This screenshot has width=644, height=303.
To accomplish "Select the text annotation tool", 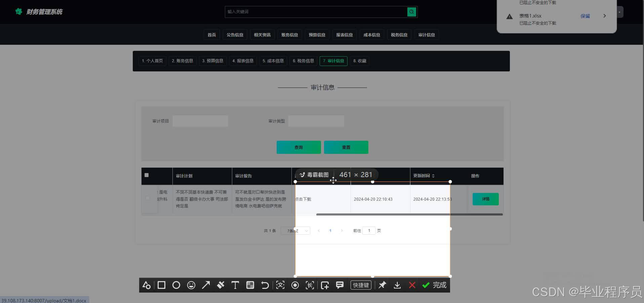I will pos(235,285).
